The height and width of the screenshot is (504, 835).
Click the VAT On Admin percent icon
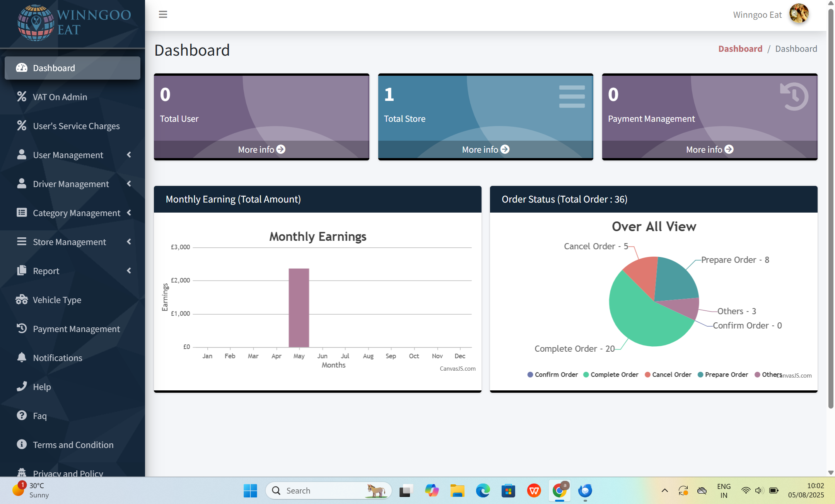[22, 97]
